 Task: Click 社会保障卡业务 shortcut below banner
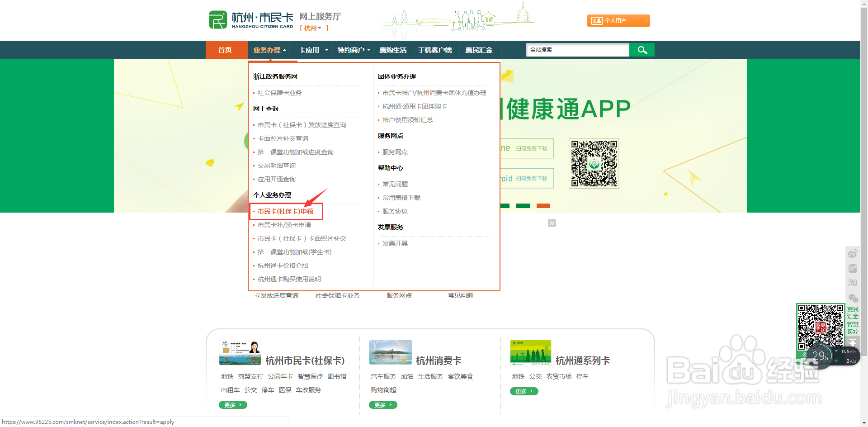pyautogui.click(x=338, y=295)
